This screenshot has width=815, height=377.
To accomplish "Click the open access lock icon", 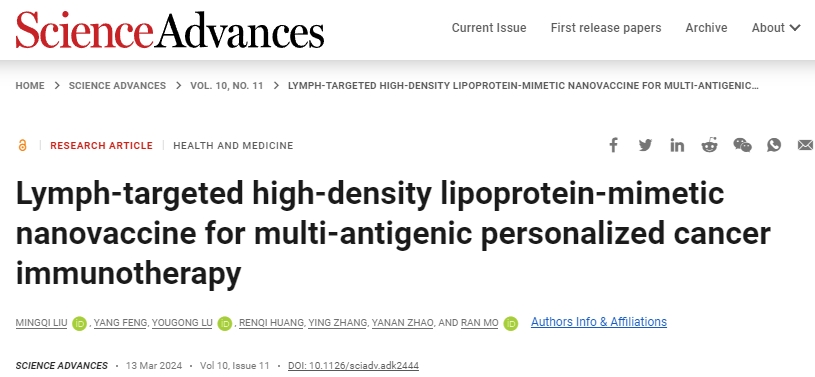I will coord(22,146).
